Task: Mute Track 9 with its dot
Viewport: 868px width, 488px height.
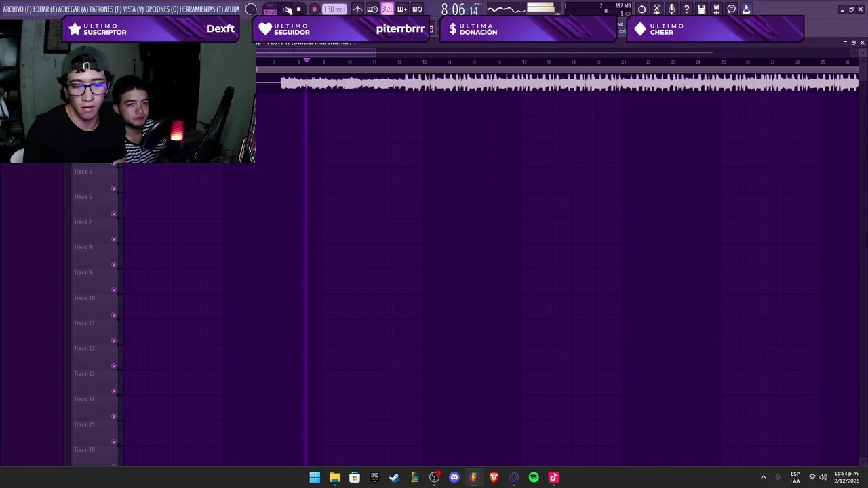Action: click(x=113, y=290)
